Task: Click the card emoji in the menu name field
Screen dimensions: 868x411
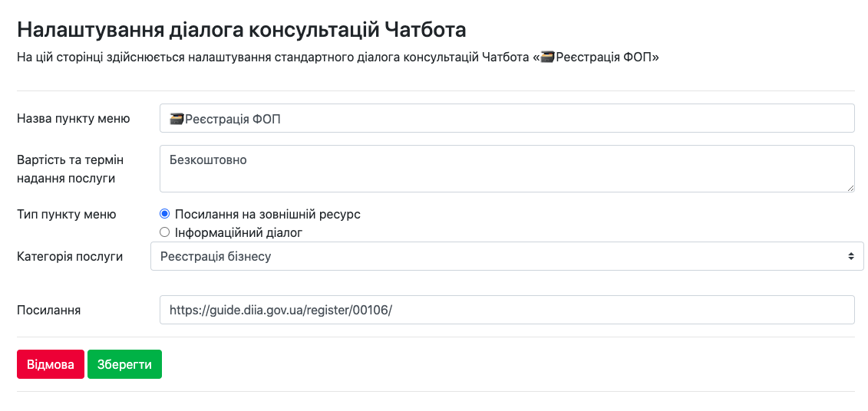Action: click(177, 119)
